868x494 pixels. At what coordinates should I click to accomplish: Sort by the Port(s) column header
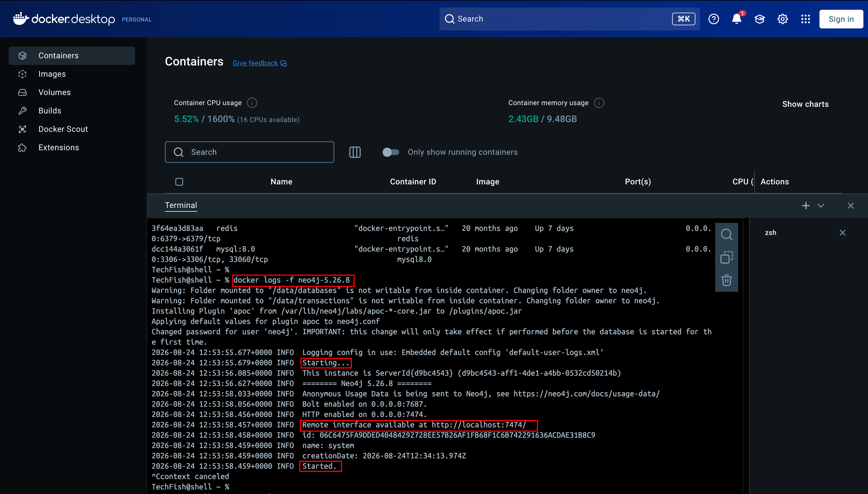coord(638,182)
